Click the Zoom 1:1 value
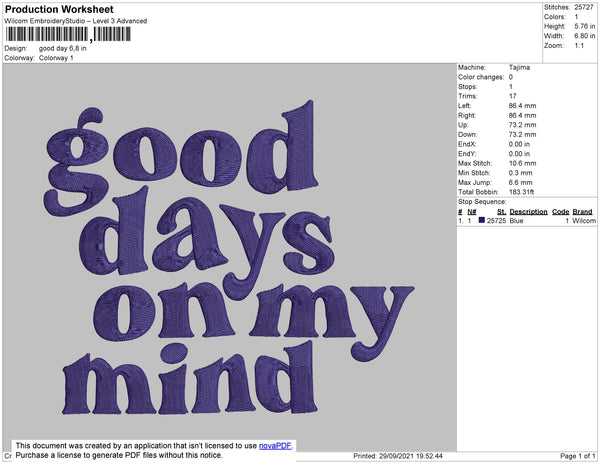Image resolution: width=600 pixels, height=464 pixels. [580, 47]
